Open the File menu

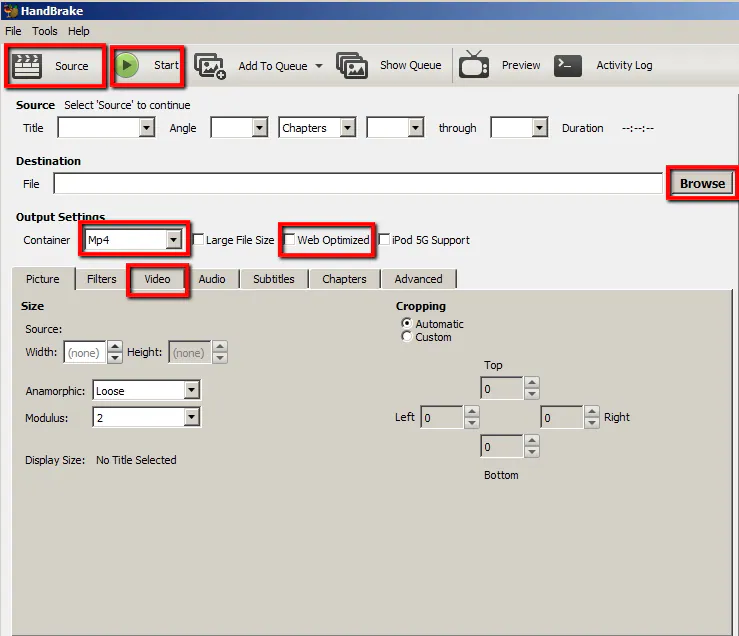click(13, 31)
